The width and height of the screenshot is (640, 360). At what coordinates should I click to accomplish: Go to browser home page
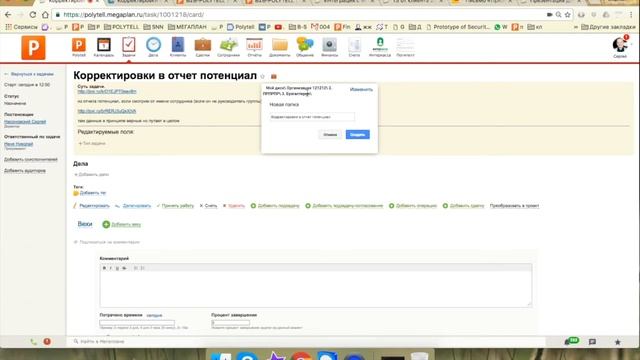pos(45,15)
